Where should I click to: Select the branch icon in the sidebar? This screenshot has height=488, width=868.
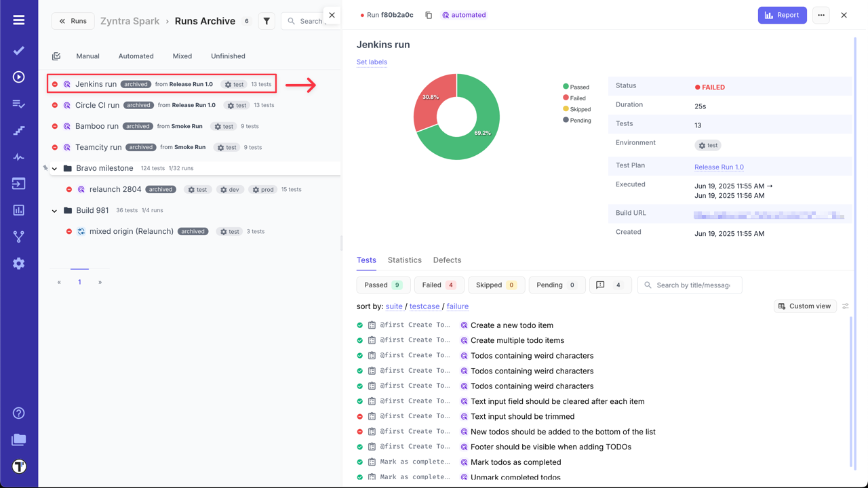(x=18, y=237)
